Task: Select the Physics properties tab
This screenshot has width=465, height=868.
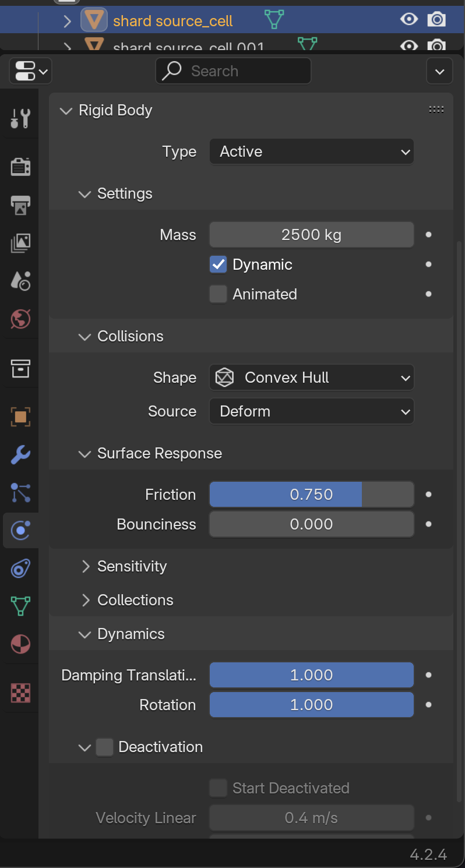Action: (20, 530)
